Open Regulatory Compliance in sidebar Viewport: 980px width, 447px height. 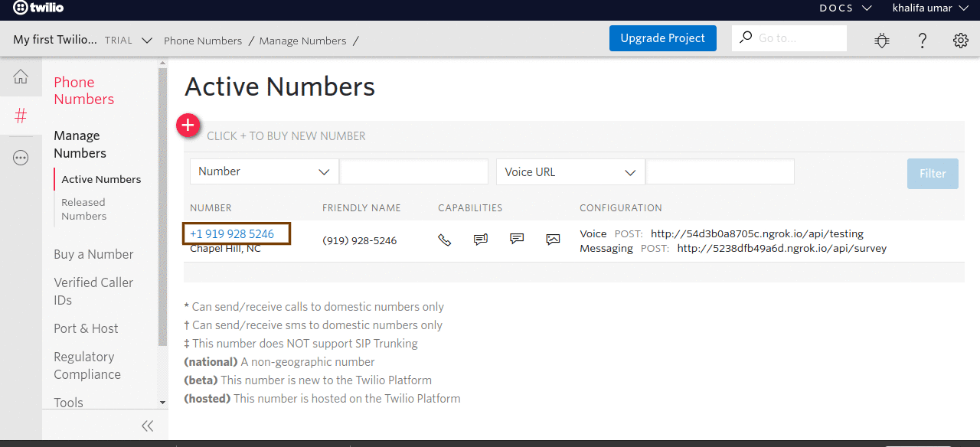click(x=87, y=365)
